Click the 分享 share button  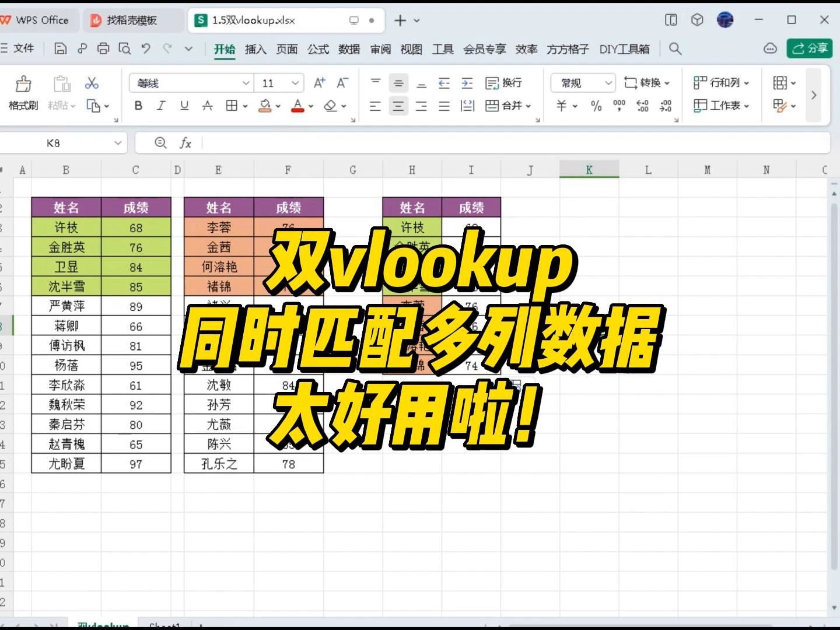point(810,48)
